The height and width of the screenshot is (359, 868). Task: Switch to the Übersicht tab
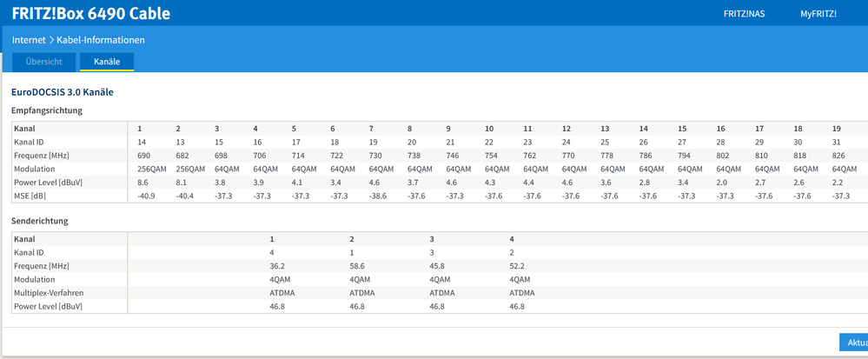[43, 62]
